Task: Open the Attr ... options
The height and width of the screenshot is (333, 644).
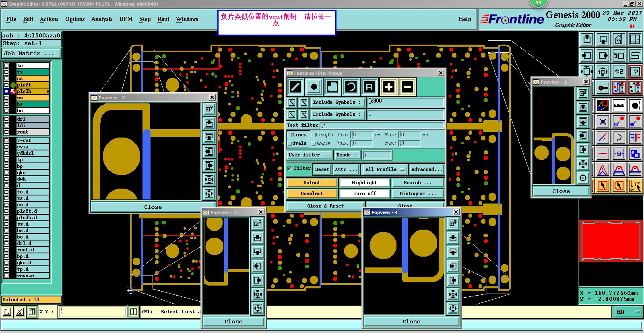Action: pos(346,169)
